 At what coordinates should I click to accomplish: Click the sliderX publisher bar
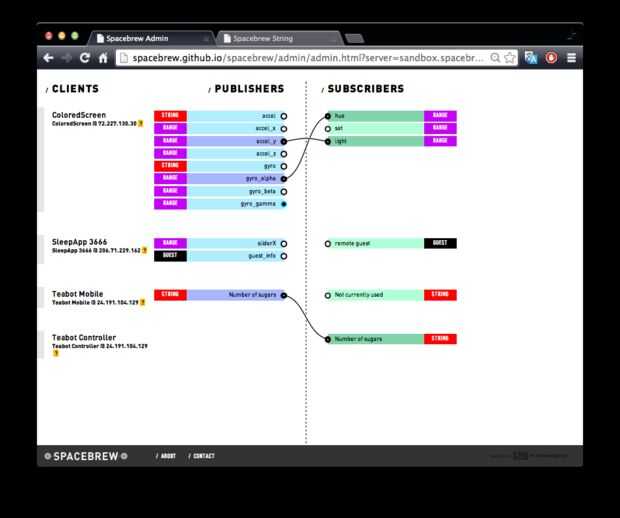[237, 244]
